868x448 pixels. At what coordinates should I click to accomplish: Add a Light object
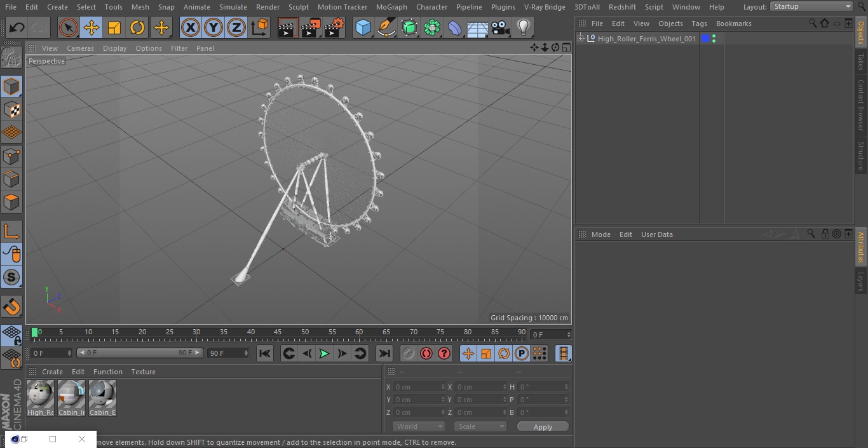pos(523,27)
